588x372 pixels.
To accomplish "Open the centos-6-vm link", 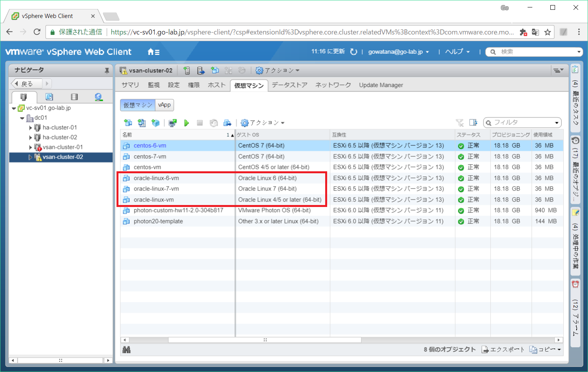I will tap(150, 145).
